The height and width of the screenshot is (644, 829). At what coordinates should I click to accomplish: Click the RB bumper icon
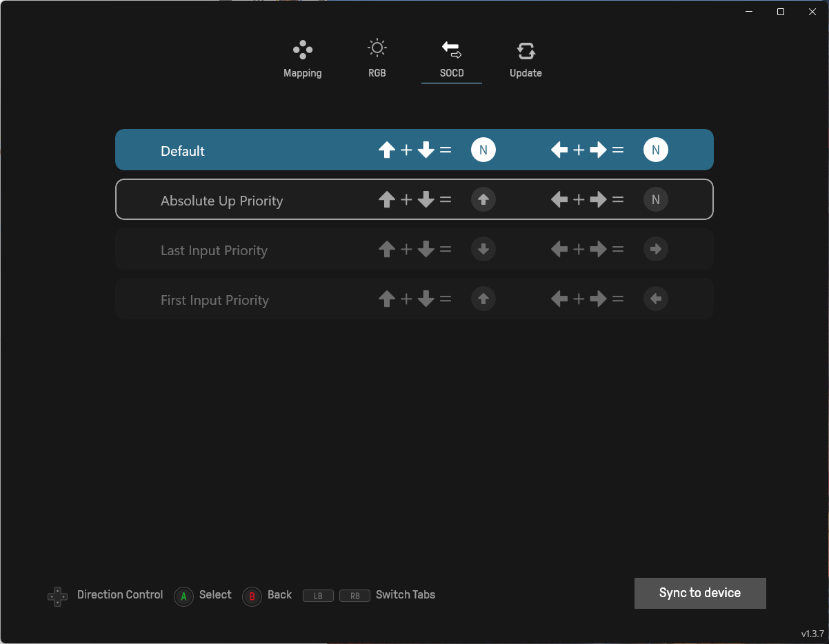click(355, 596)
